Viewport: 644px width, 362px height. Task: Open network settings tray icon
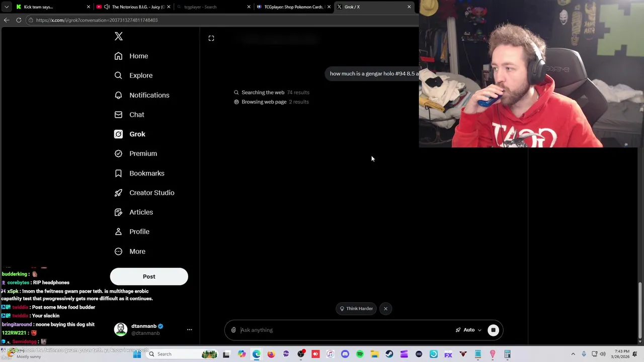[594, 354]
